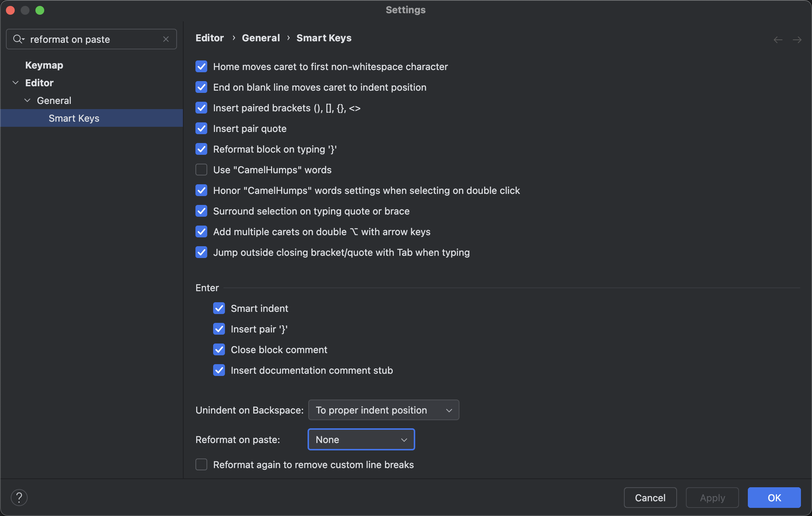
Task: Clear the settings search field
Action: [x=166, y=39]
